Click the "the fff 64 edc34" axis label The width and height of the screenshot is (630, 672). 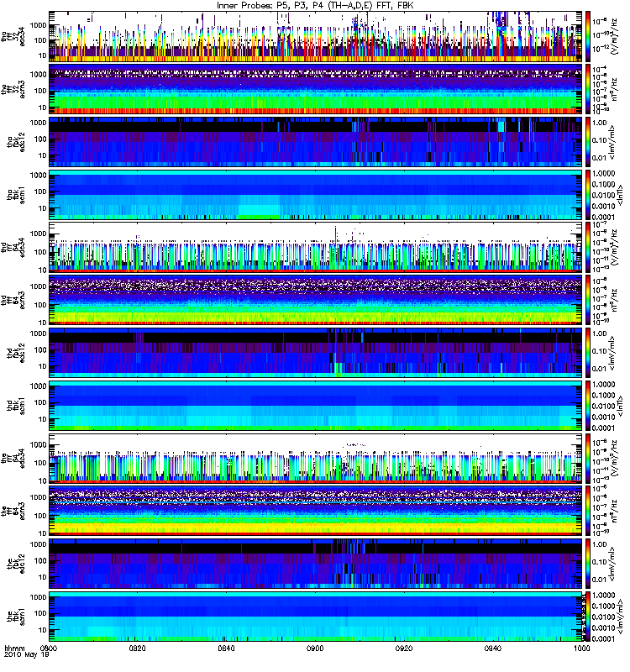13,459
